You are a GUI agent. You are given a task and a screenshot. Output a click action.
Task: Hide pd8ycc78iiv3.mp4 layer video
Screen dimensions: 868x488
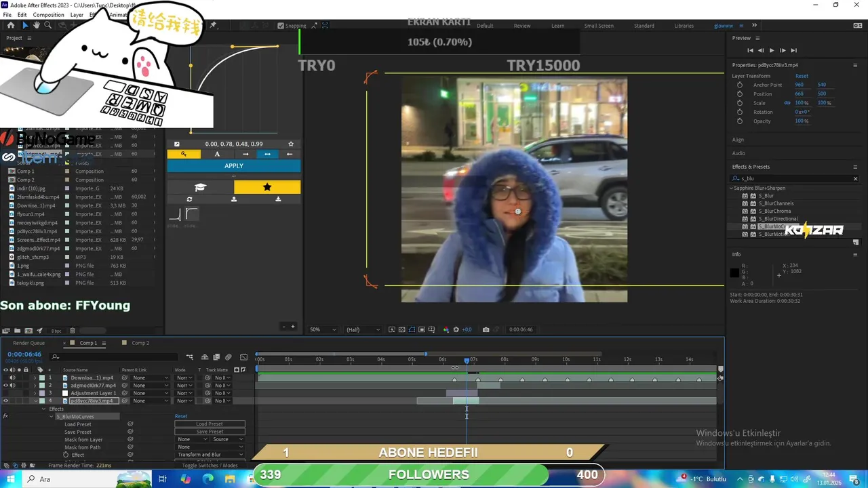tap(5, 401)
